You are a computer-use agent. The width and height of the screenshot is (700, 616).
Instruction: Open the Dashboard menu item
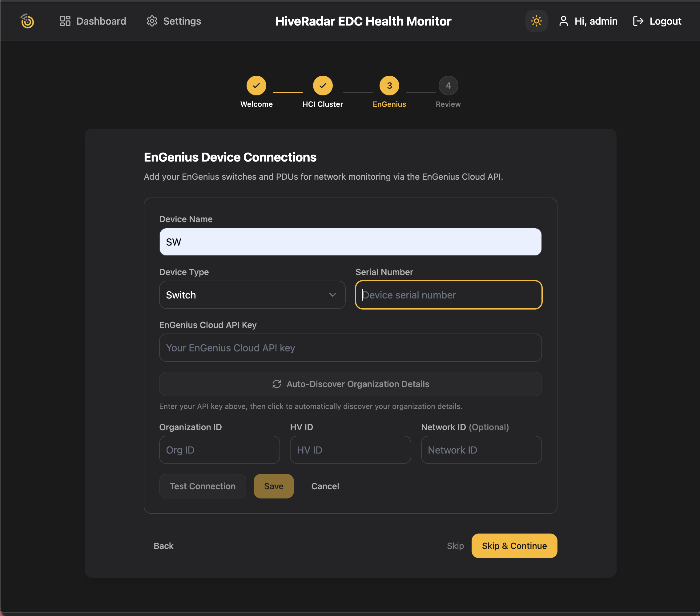pyautogui.click(x=93, y=21)
